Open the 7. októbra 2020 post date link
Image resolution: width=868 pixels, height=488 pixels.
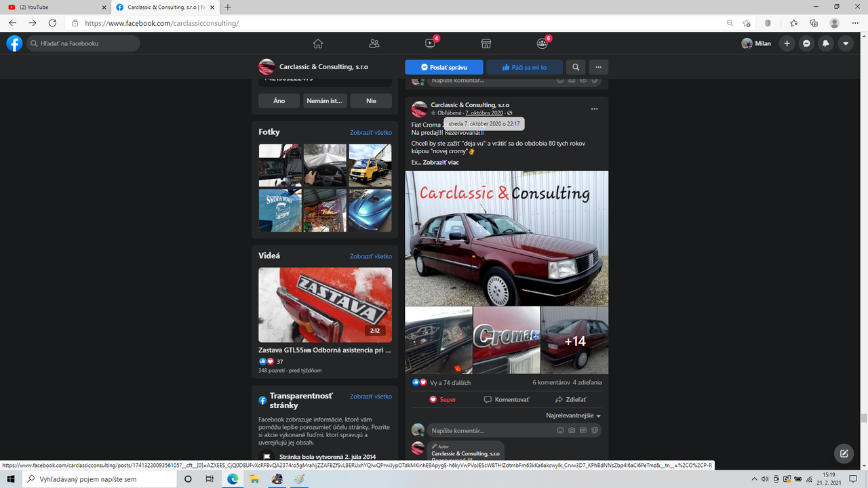click(x=484, y=113)
